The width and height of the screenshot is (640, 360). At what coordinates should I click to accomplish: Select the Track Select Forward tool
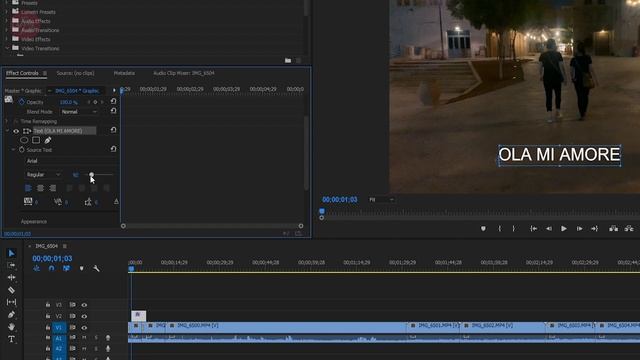tap(11, 265)
